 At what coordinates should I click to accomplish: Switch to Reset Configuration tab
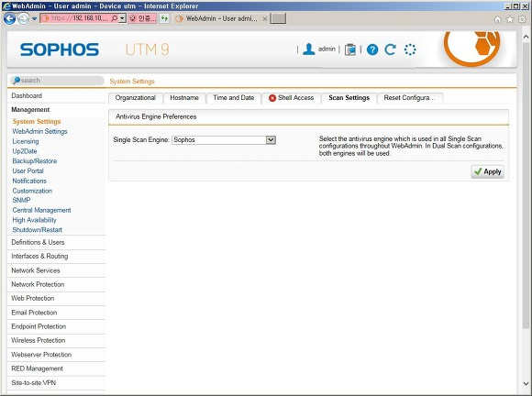point(409,98)
